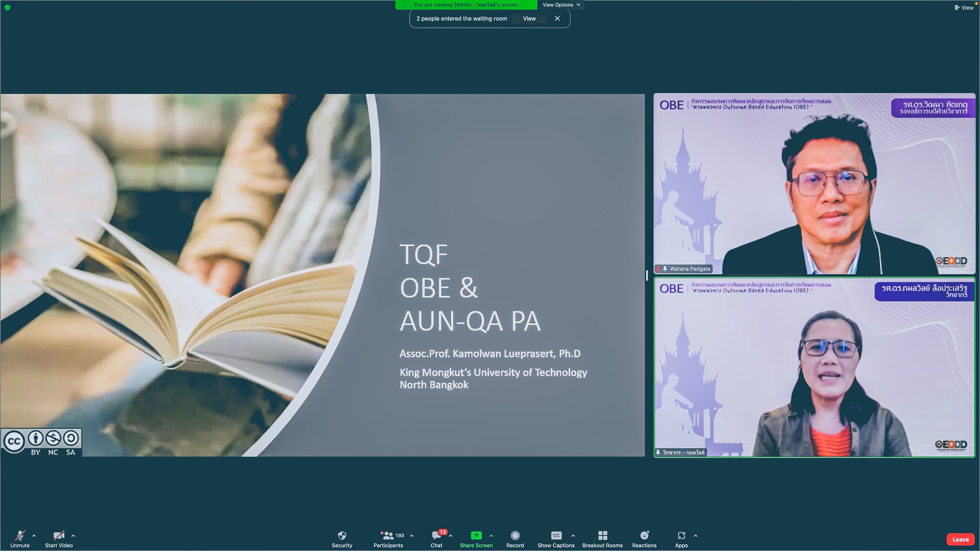Click the Creative Commons license badge

(41, 442)
